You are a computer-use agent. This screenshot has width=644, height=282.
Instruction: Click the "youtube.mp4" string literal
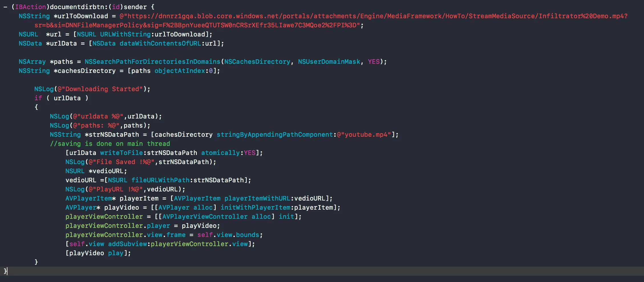[364, 134]
